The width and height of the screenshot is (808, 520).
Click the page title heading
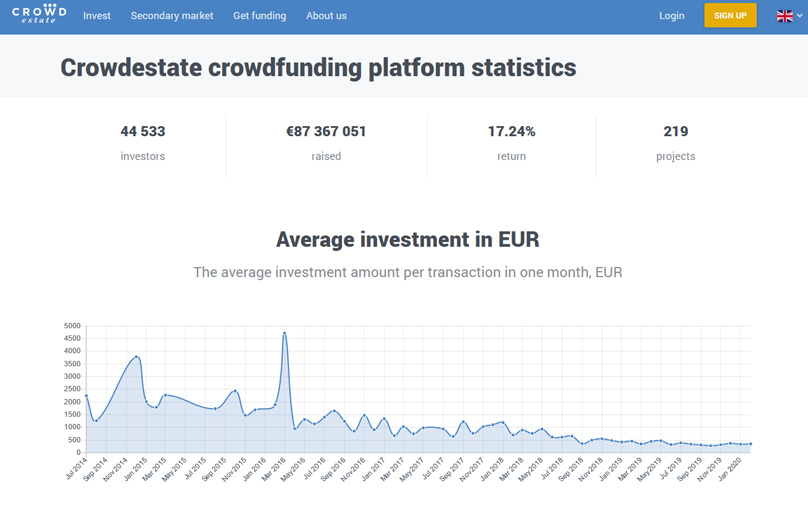318,68
